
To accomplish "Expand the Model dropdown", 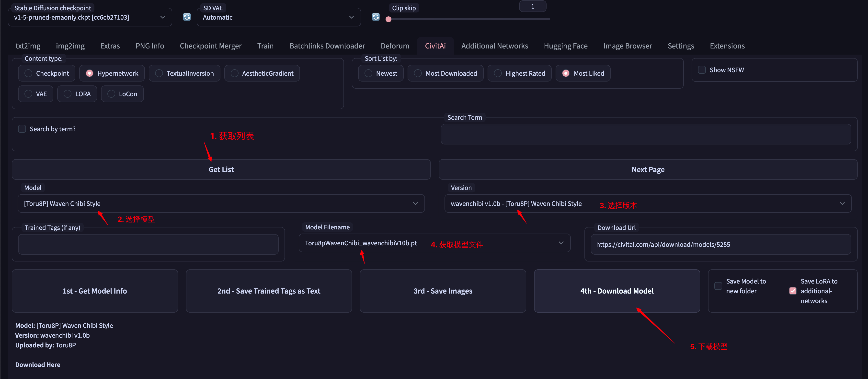I will 221,203.
